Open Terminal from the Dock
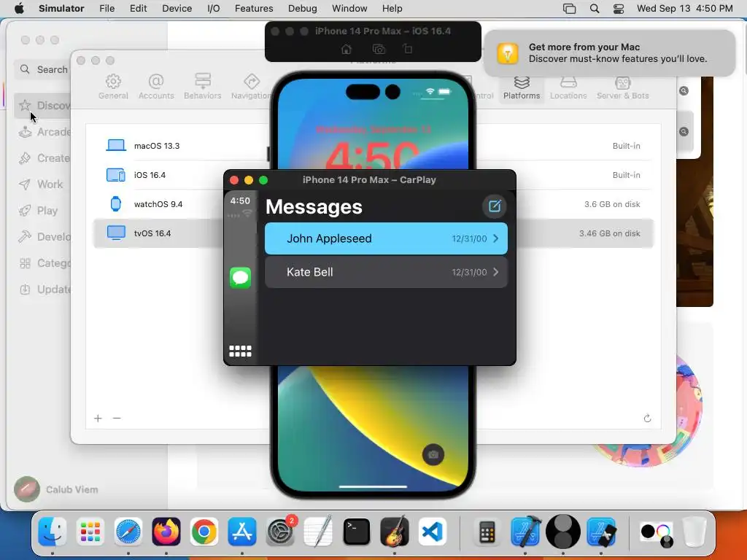747x560 pixels. pos(356,532)
